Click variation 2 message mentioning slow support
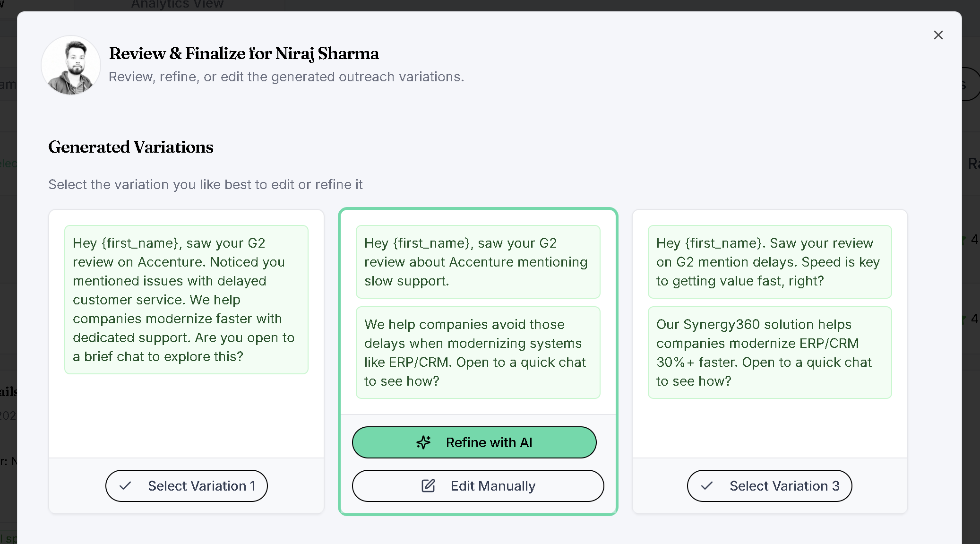 click(x=478, y=262)
